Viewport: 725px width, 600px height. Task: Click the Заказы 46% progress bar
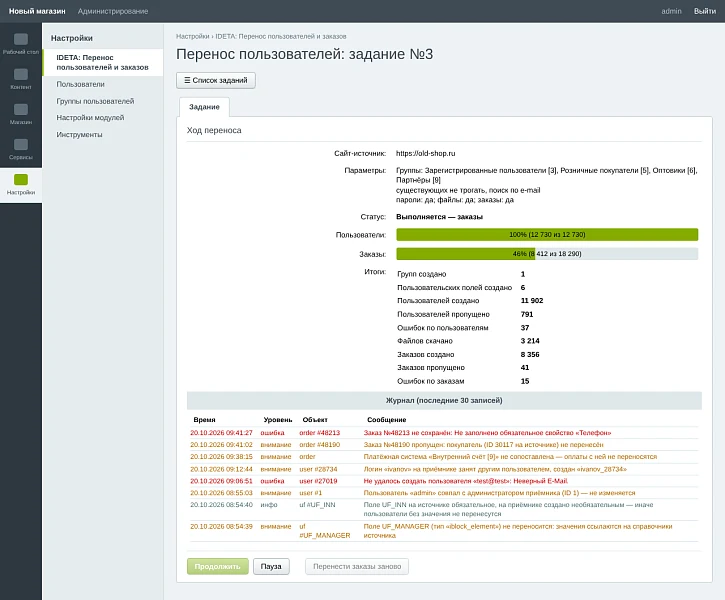[547, 254]
